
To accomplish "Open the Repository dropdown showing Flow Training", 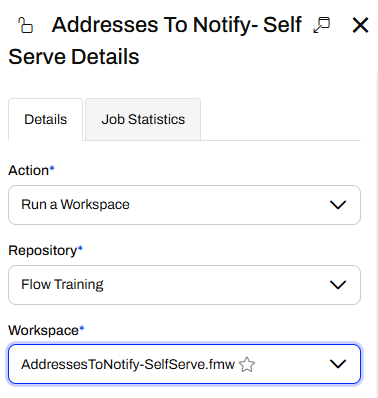I will click(184, 285).
